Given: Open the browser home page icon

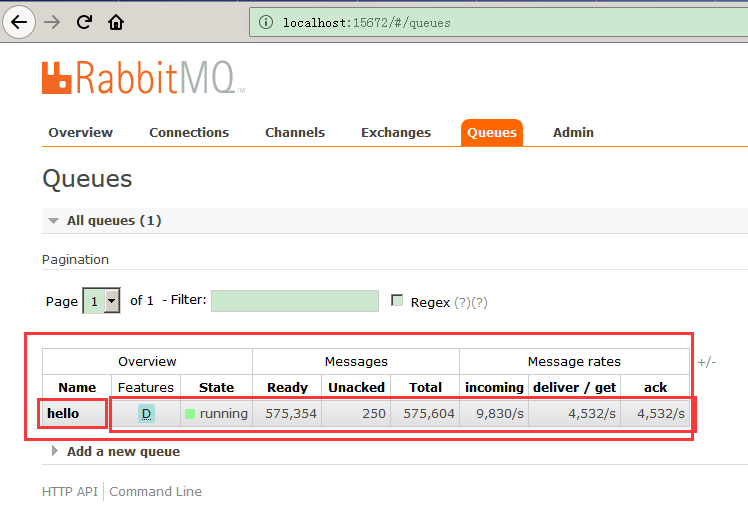Looking at the screenshot, I should (116, 22).
